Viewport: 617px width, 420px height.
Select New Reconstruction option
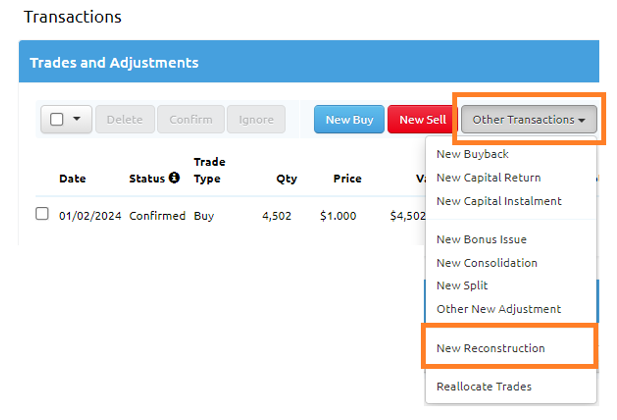point(491,348)
